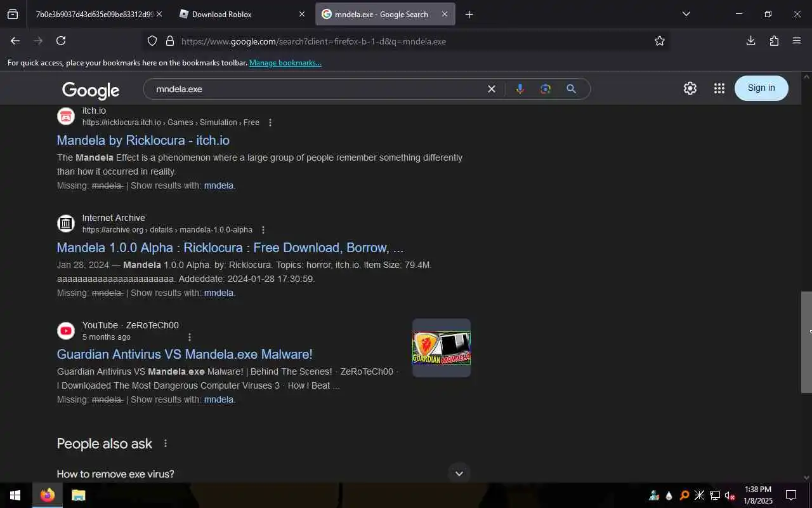Clear the Google search box
The height and width of the screenshot is (508, 812).
pyautogui.click(x=491, y=89)
